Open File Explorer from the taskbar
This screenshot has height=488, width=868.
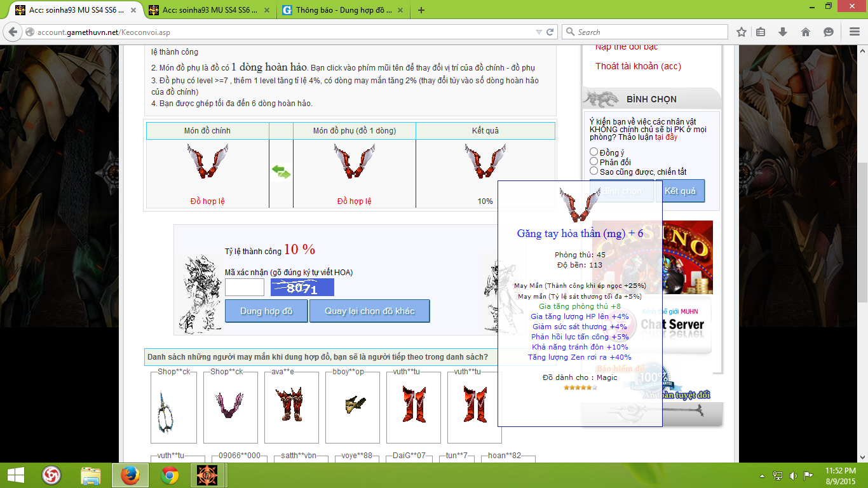point(91,475)
